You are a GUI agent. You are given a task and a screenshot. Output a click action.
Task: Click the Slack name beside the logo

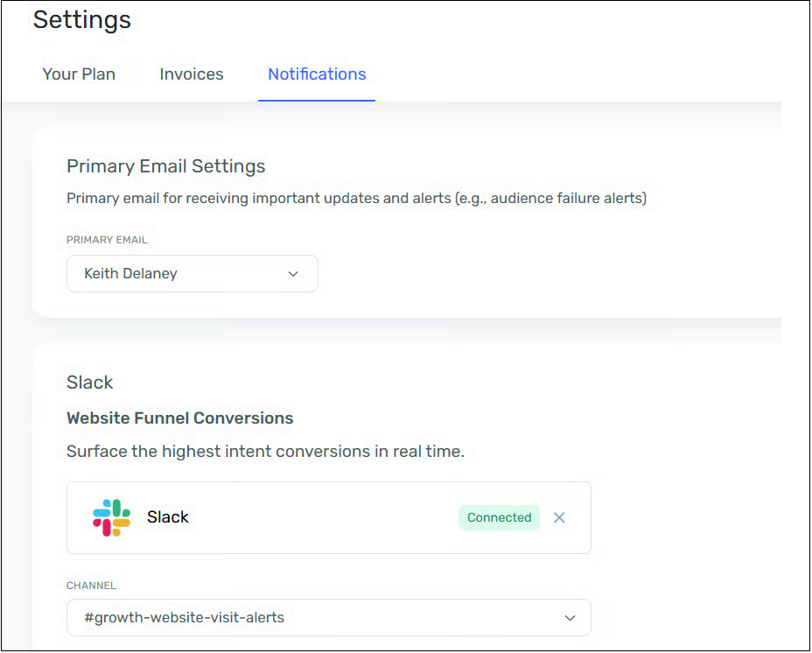coord(168,517)
